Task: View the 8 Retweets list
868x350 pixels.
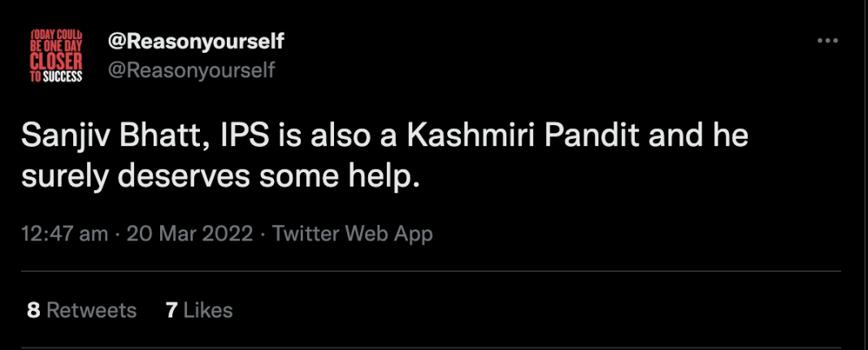Action: click(81, 309)
